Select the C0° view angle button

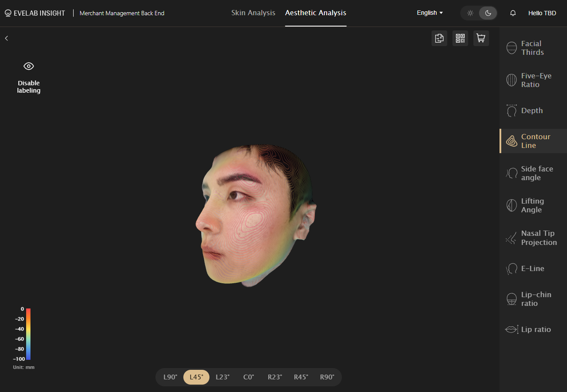click(249, 377)
